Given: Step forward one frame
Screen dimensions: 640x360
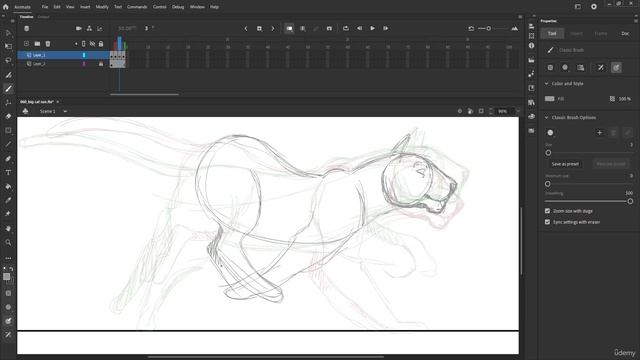Looking at the screenshot, I should pos(385,29).
